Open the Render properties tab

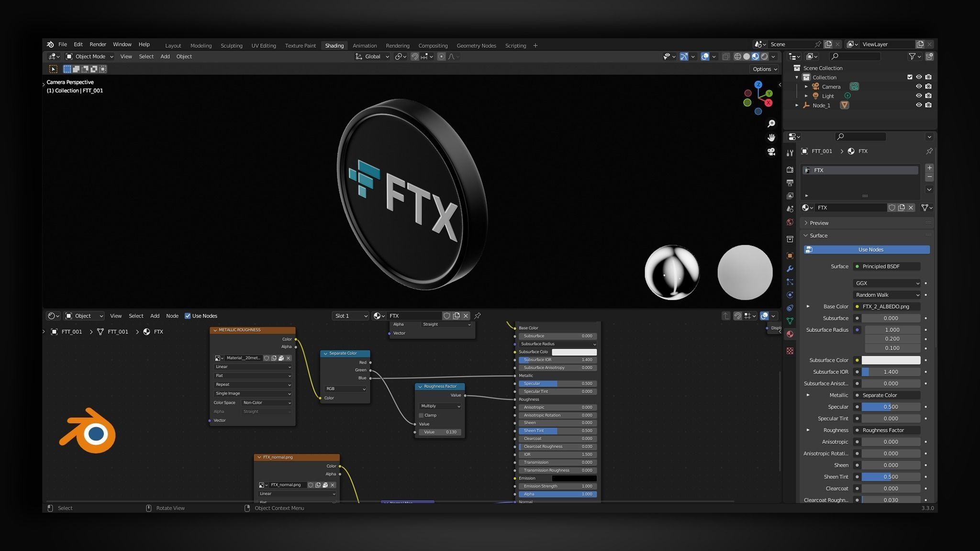tap(790, 170)
